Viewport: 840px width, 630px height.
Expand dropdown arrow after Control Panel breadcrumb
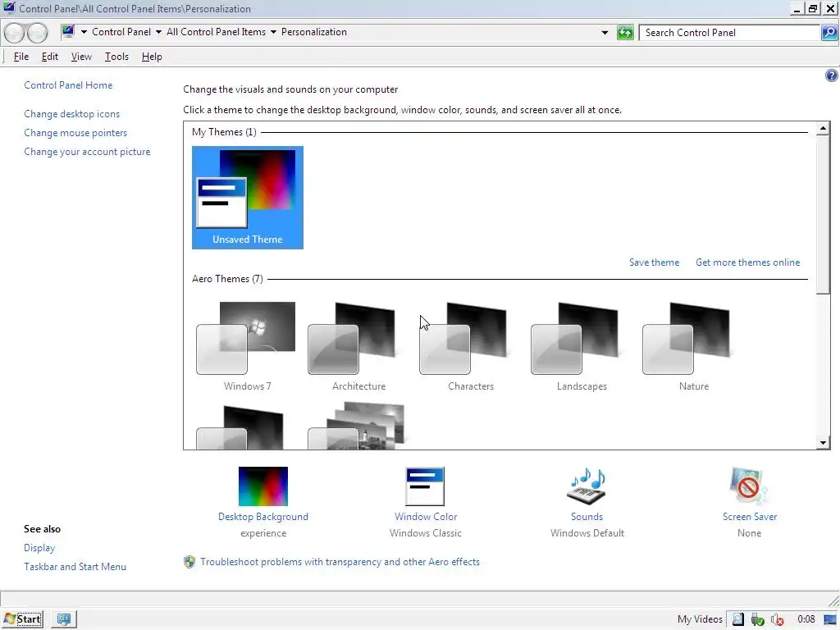[158, 32]
